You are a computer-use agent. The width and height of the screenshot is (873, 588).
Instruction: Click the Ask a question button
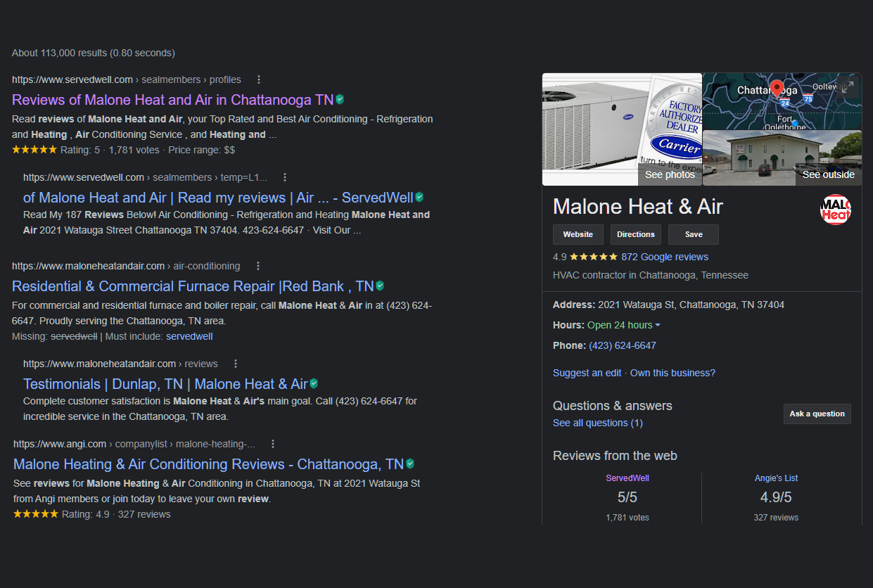[x=817, y=414]
